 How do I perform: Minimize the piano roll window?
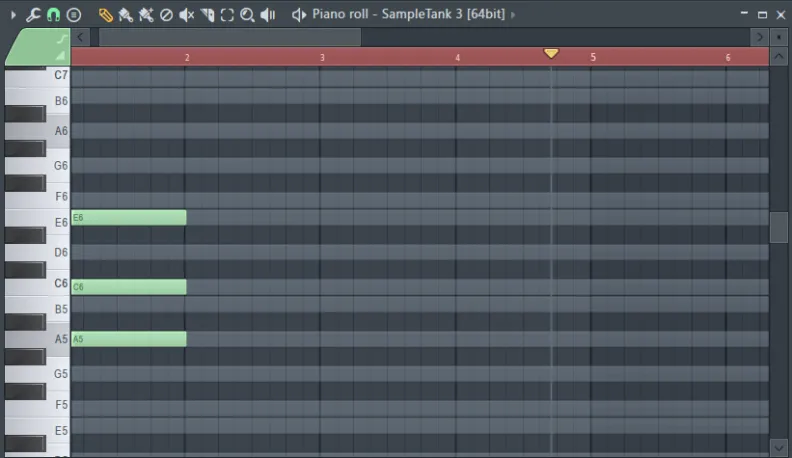point(744,15)
